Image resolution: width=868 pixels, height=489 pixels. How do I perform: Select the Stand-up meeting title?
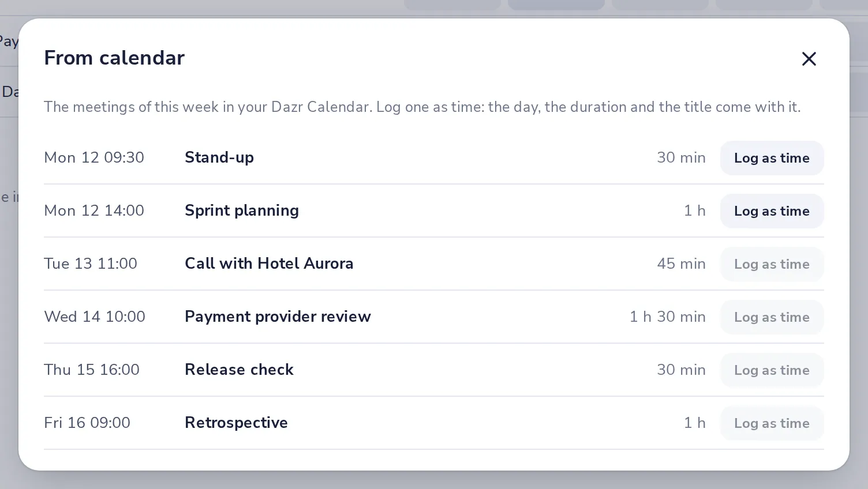pyautogui.click(x=219, y=157)
